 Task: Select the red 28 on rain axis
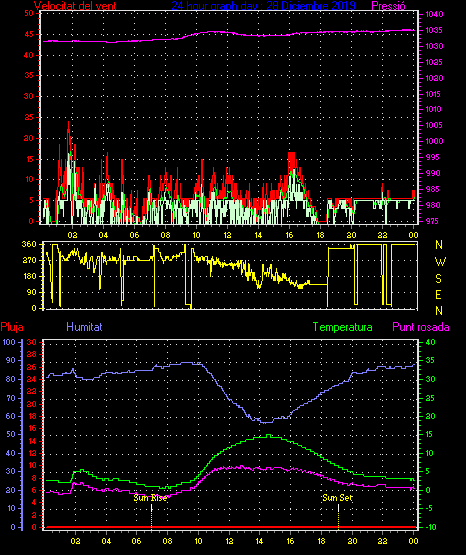tap(32, 354)
